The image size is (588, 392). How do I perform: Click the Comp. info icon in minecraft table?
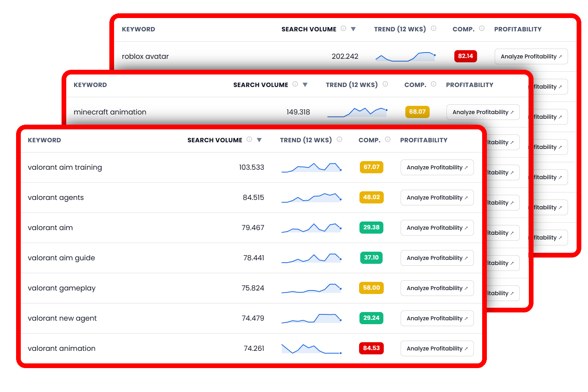coord(434,83)
